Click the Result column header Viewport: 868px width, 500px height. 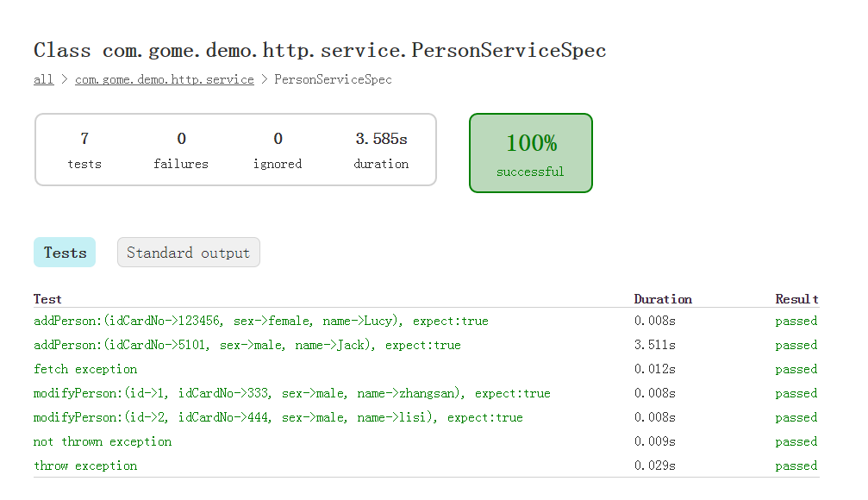click(796, 299)
